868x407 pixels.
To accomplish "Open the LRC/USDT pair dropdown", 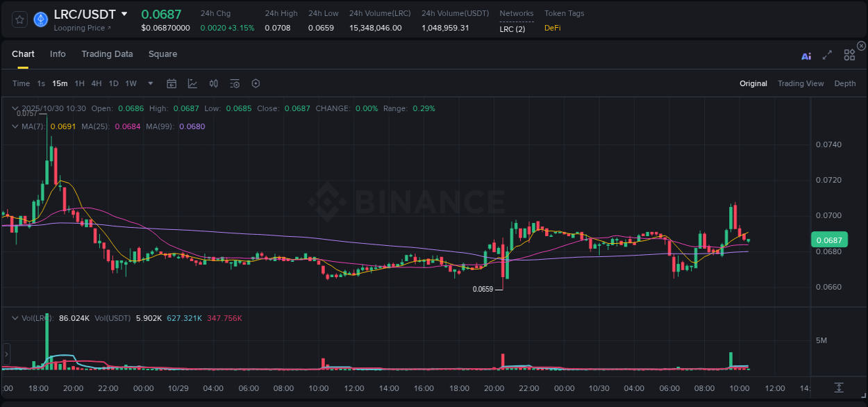I will point(124,13).
